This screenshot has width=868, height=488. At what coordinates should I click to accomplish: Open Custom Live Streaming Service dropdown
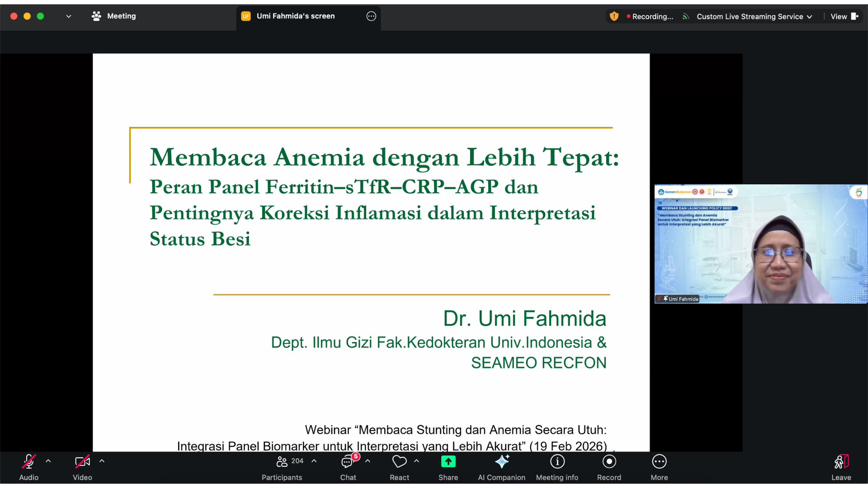[754, 16]
